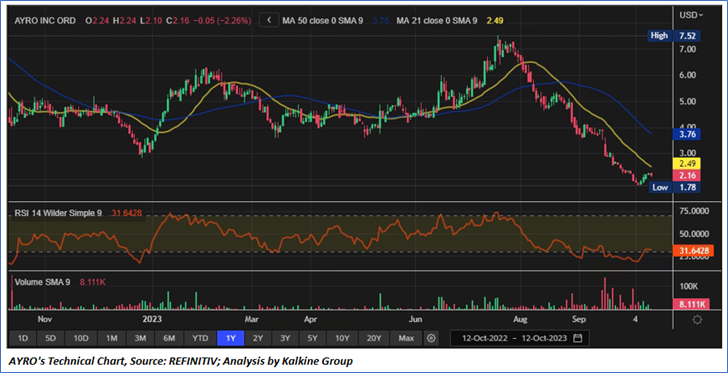Select the 5D timeframe
728x373 pixels.
(x=51, y=338)
